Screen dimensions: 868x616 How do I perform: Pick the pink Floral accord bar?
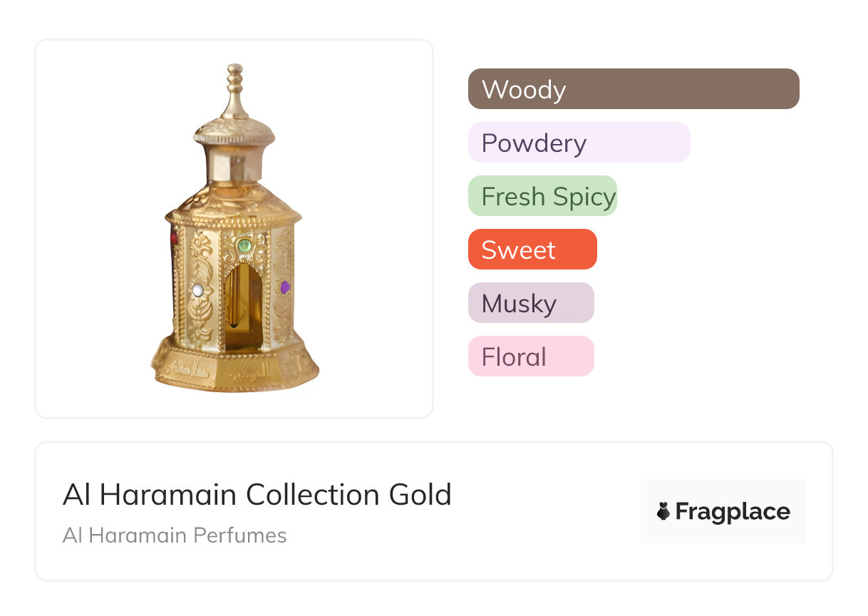point(530,356)
